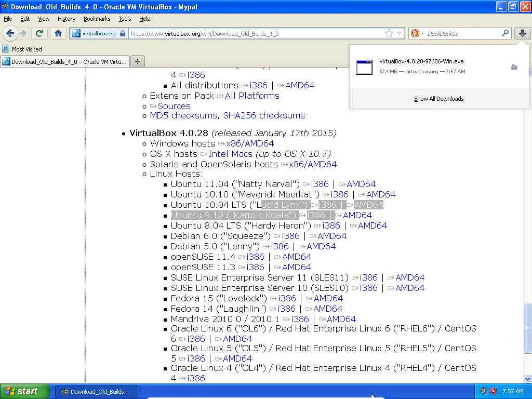Open the OS X hosts Intel Macs link
This screenshot has height=399, width=532.
[230, 154]
